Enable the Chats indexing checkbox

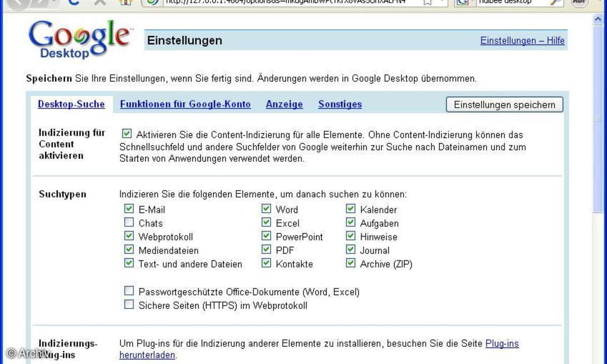(x=129, y=222)
